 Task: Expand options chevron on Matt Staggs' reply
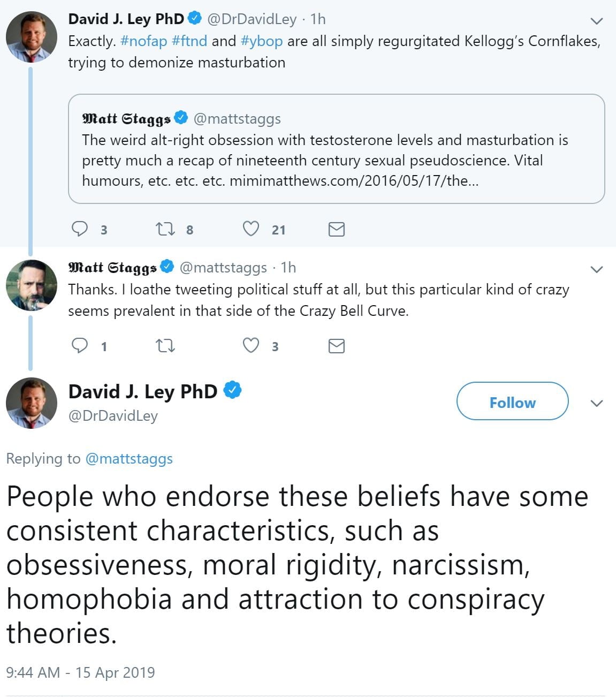[x=596, y=269]
